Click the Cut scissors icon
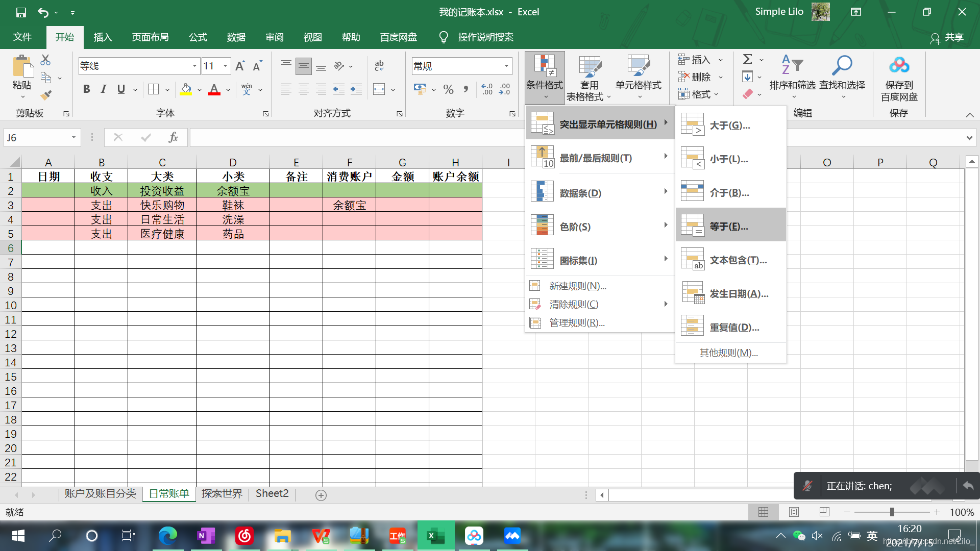The width and height of the screenshot is (980, 551). tap(45, 60)
